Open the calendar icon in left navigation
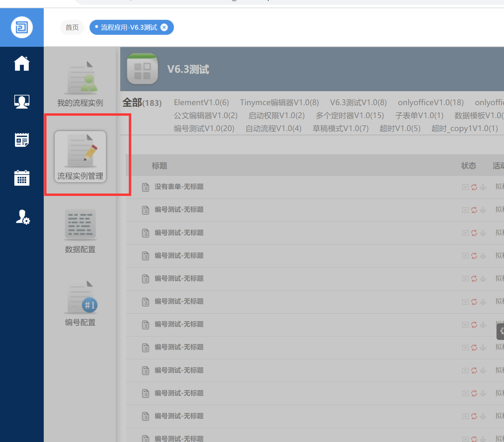The width and height of the screenshot is (504, 442). tap(22, 178)
